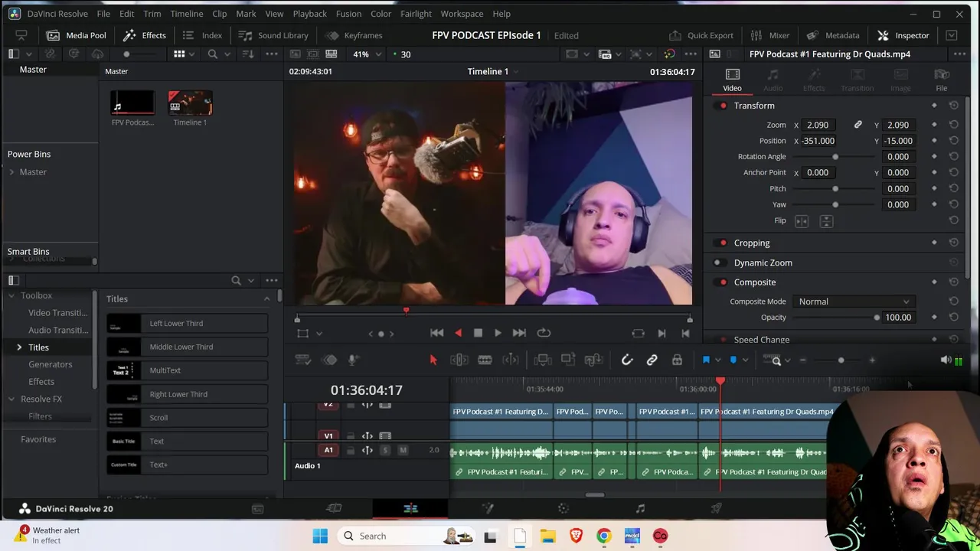Click the Windows Start button
Screen dimensions: 980x551
pos(320,536)
